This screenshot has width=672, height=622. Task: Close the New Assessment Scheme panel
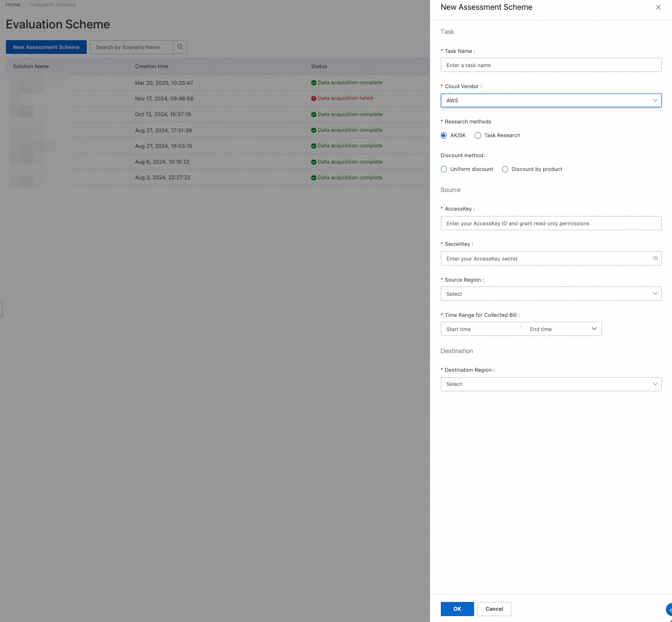tap(658, 7)
